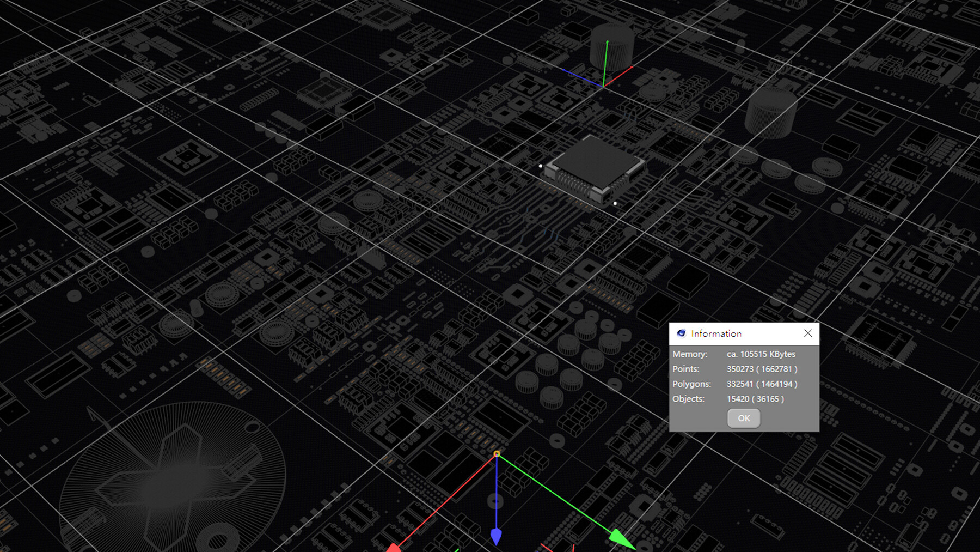Click the Polygons count in the Information dialog
Viewport: 980px width, 552px height.
[x=762, y=384]
